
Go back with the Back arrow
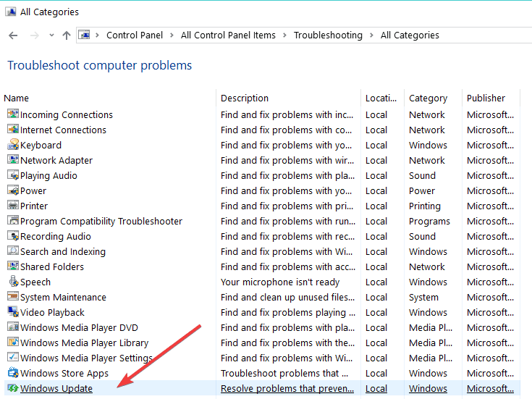(13, 35)
